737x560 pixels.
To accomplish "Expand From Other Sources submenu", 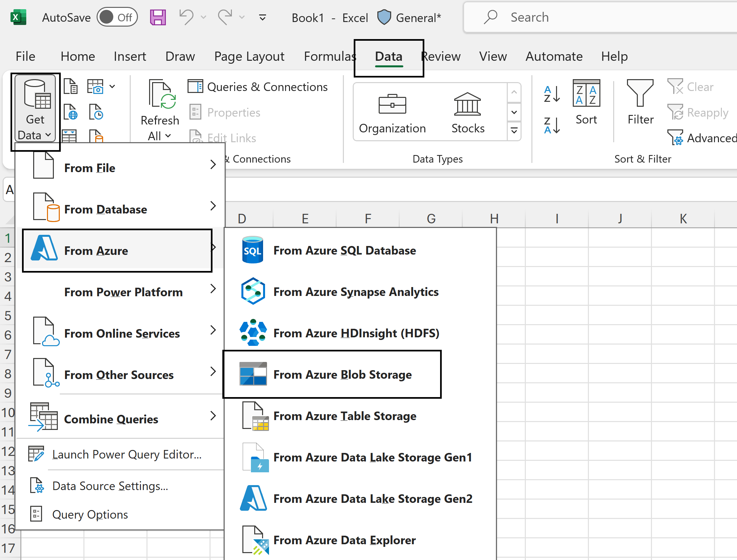I will coord(120,374).
